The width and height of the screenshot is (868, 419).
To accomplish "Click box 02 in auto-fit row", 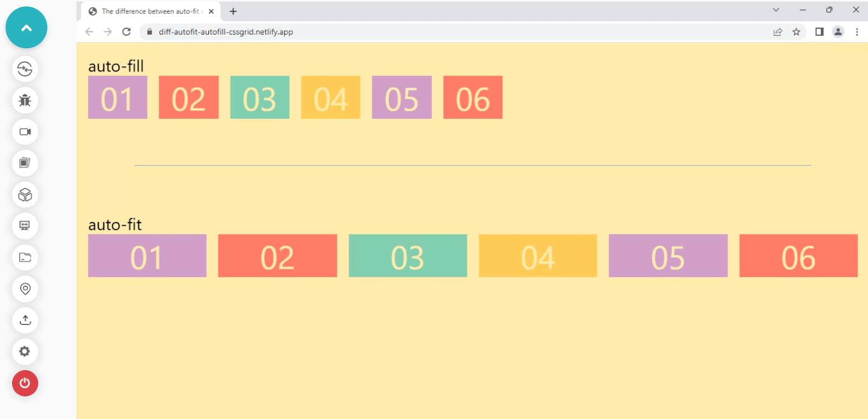I will pos(278,256).
